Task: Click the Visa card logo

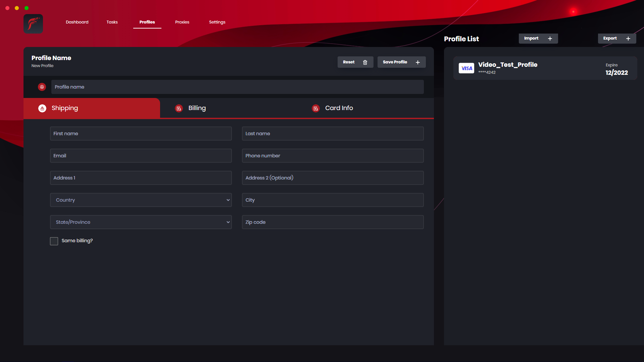Action: (x=466, y=68)
